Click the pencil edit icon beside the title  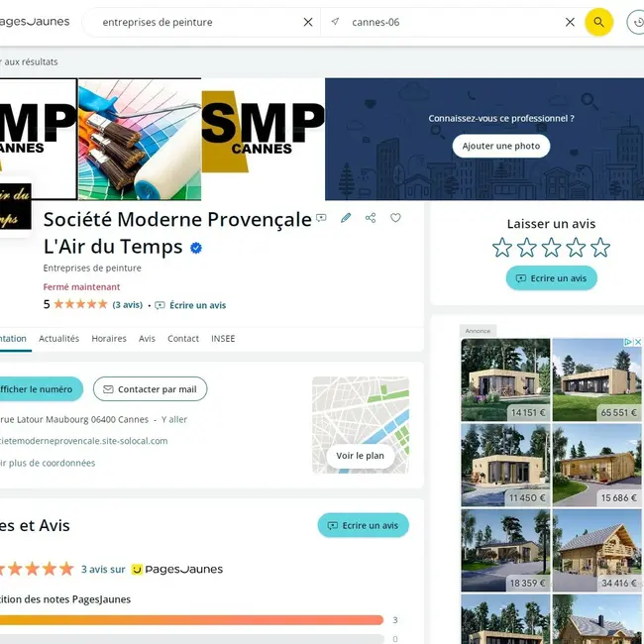click(346, 218)
